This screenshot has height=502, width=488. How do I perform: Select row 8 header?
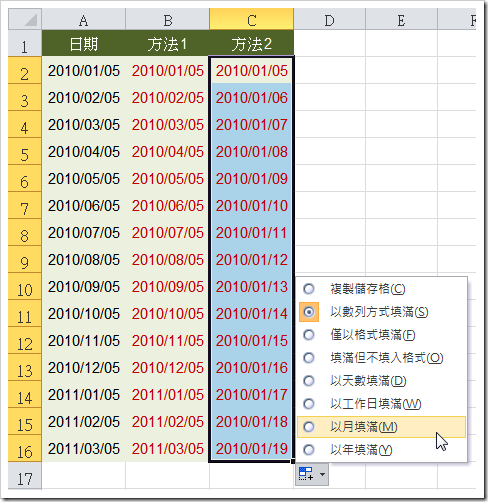click(25, 232)
